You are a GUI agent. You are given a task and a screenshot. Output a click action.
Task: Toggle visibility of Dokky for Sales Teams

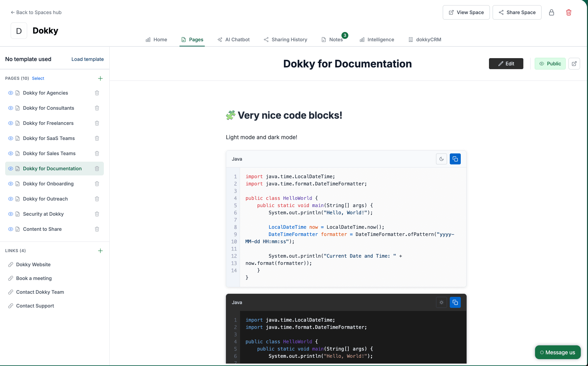[x=11, y=153]
